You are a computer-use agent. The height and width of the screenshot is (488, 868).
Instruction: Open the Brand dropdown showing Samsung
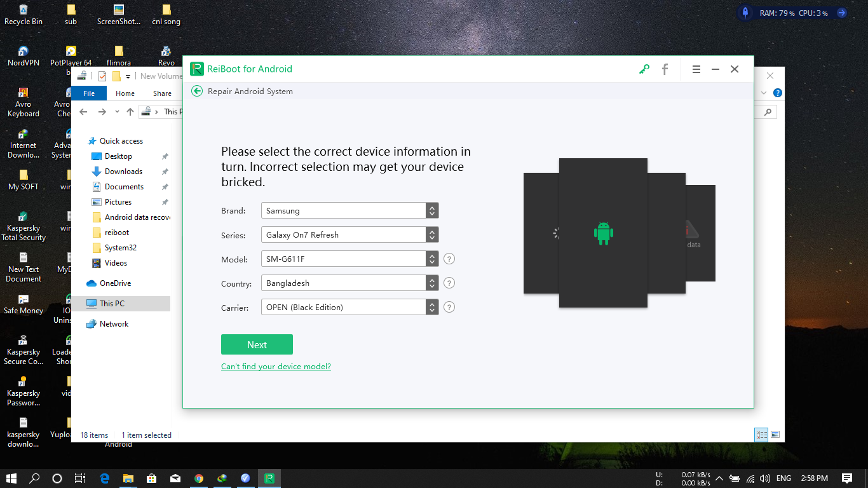tap(349, 210)
